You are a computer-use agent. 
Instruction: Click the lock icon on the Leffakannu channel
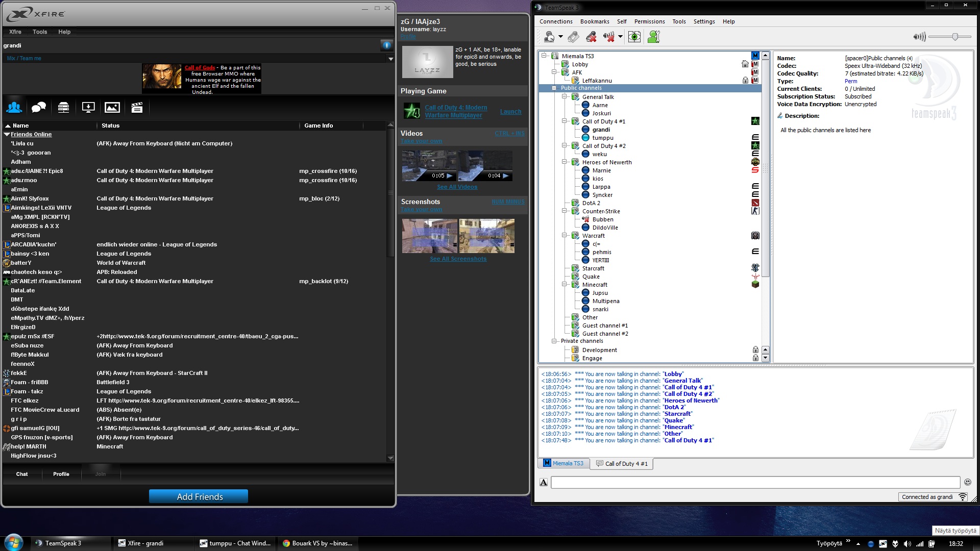(745, 81)
